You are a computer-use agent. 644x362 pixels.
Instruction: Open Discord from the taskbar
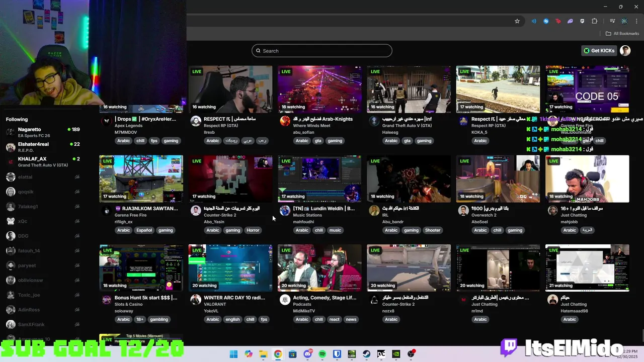[x=307, y=354]
